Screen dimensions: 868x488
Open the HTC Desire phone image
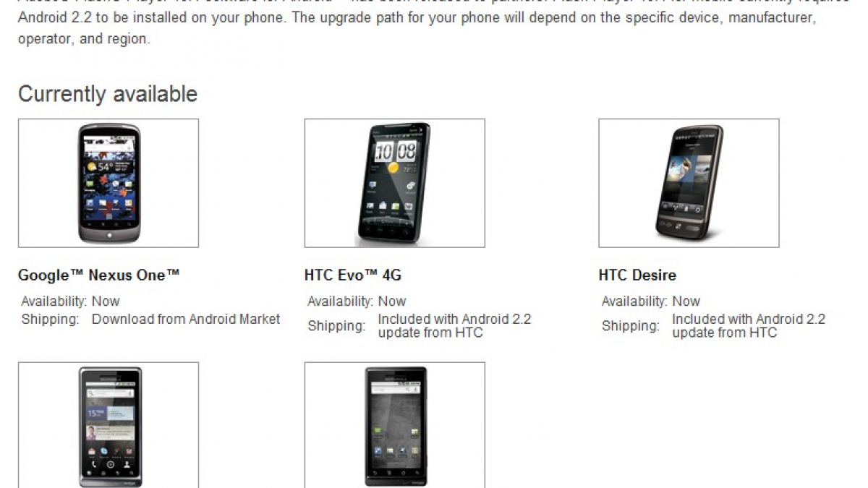689,183
